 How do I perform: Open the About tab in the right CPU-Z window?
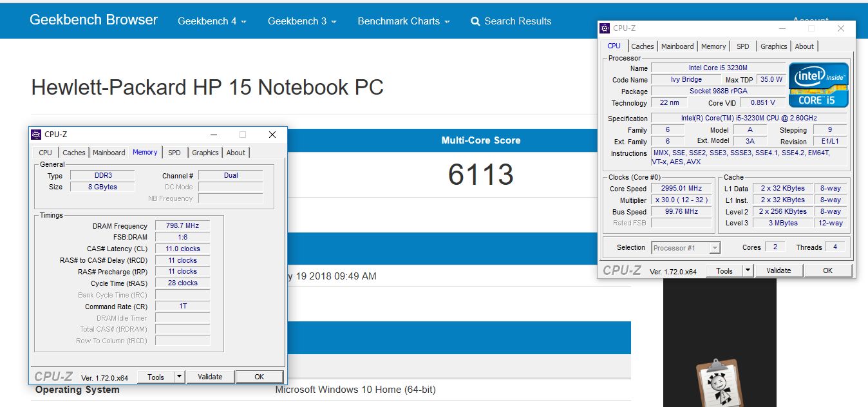(x=804, y=46)
